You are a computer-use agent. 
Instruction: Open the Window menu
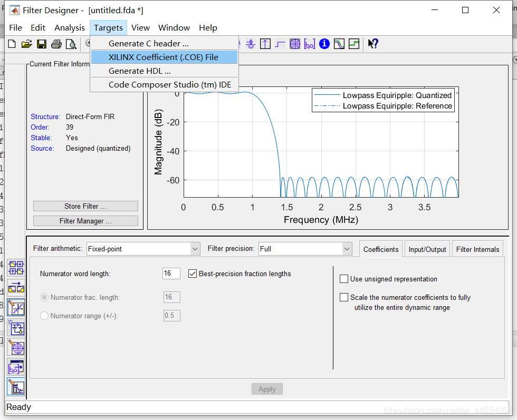(174, 28)
